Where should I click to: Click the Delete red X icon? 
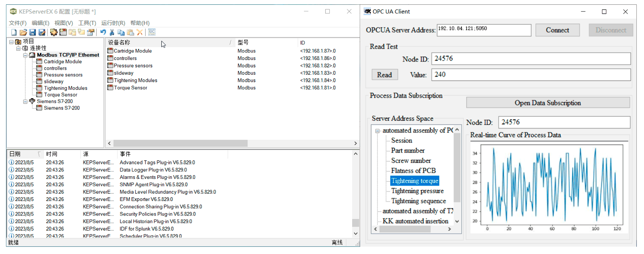[140, 32]
